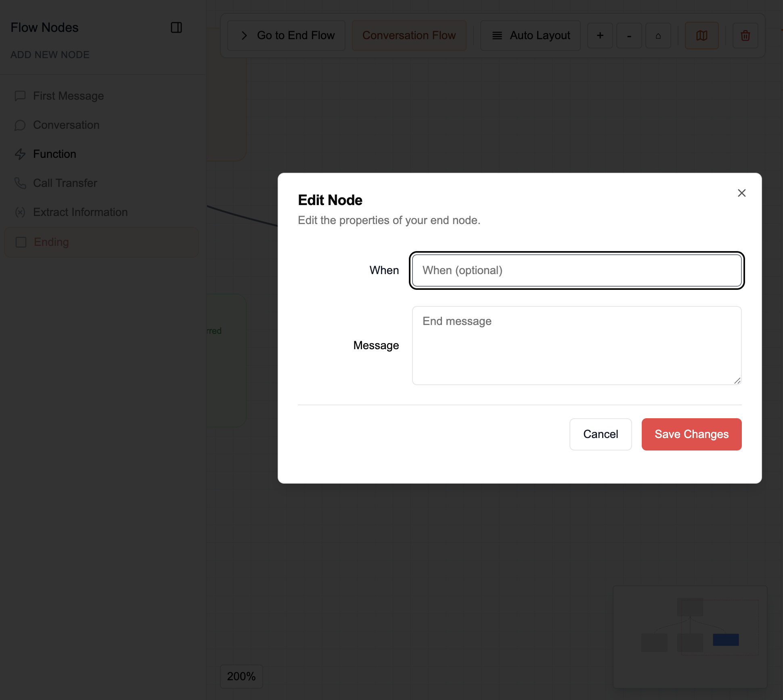
Task: Click the Cancel button
Action: (x=600, y=434)
